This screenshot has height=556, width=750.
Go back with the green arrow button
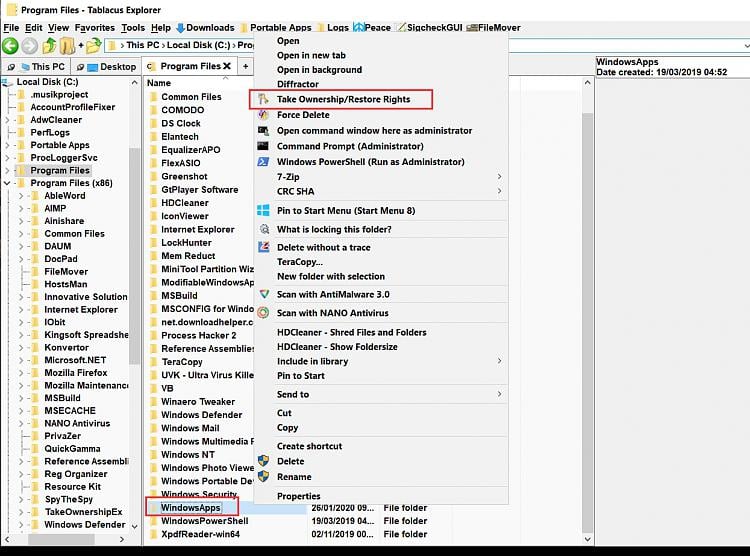pyautogui.click(x=10, y=46)
